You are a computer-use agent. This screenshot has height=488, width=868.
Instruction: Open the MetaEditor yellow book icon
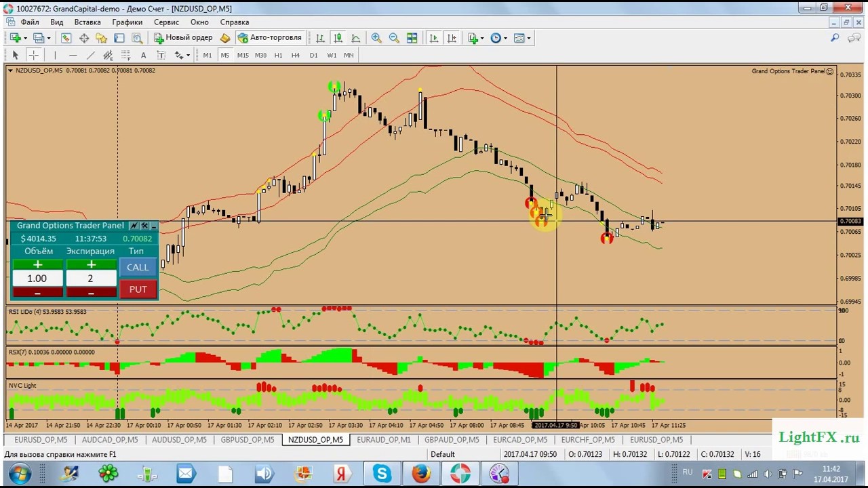225,38
